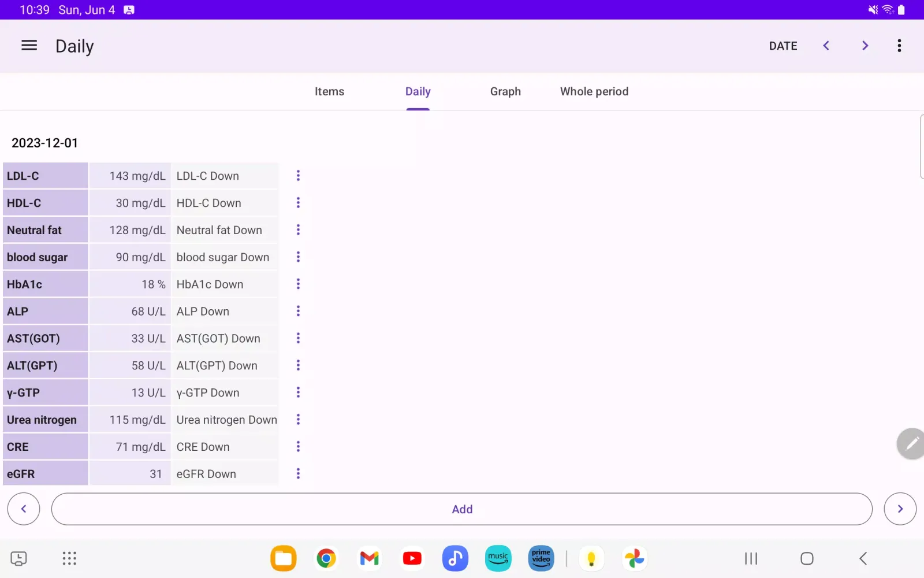Go to previous date using header chevron

point(826,46)
